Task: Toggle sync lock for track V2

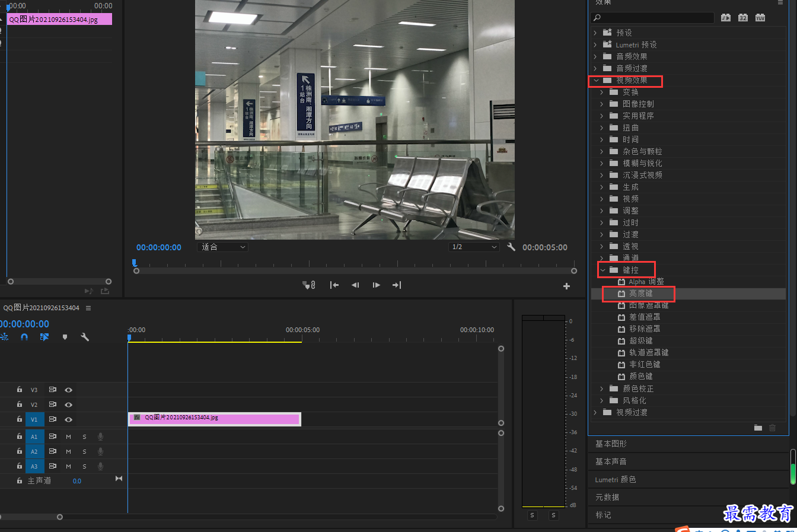Action: click(x=53, y=404)
